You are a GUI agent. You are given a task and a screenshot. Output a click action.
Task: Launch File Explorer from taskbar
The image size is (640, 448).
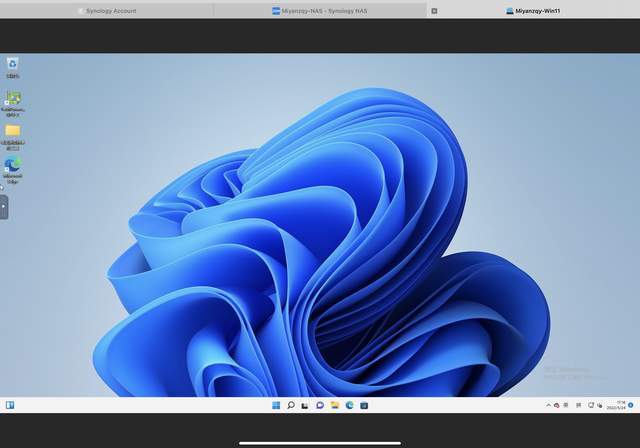coord(335,405)
